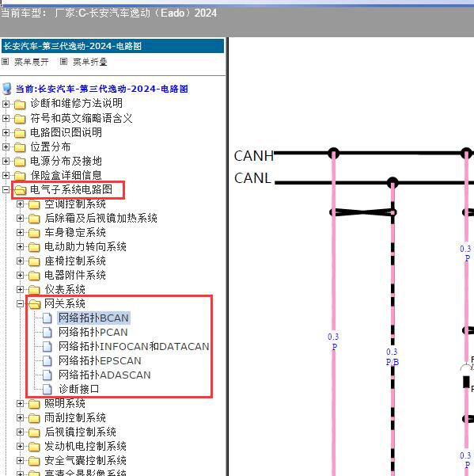Click the folder icon for 诊断和维修方法说明

pos(20,104)
